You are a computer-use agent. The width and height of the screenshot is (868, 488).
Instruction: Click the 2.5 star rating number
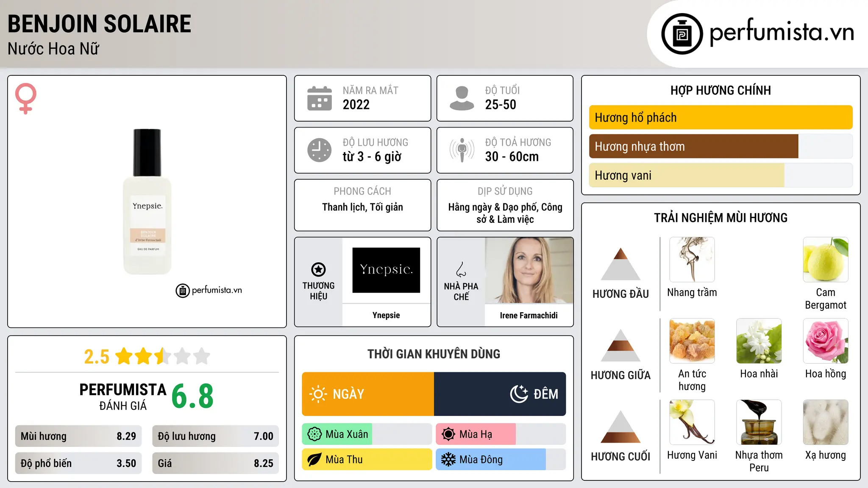tap(97, 357)
